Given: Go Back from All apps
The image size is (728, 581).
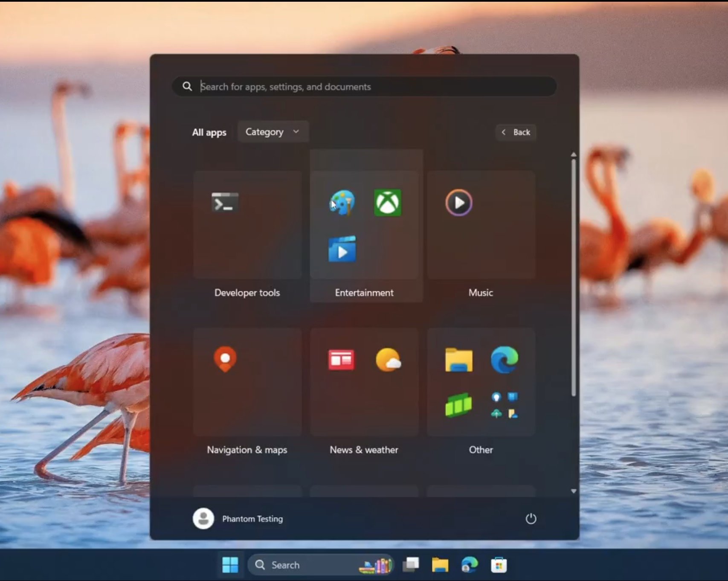Looking at the screenshot, I should tap(516, 132).
